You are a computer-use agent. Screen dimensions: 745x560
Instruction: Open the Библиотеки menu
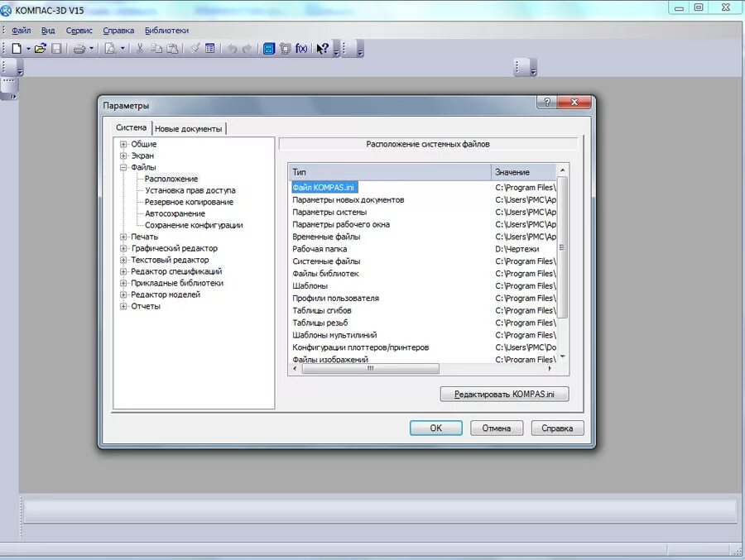[166, 31]
